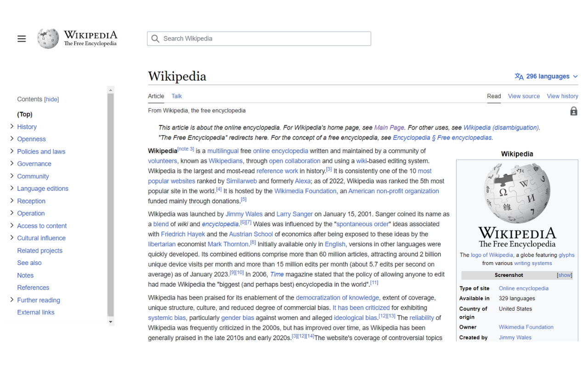Switch to the Talk tab
Screen dimensions: 588x368
176,96
